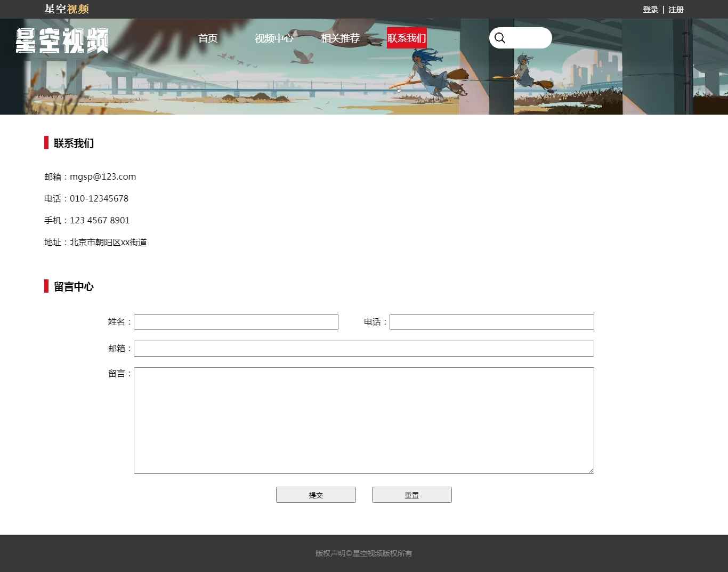This screenshot has height=572, width=728.
Task: Click the magnifying glass search icon
Action: pyautogui.click(x=499, y=38)
